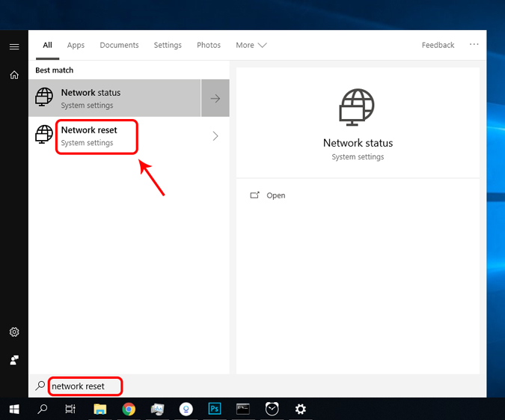
Task: Click the Network status result globe icon
Action: point(44,97)
